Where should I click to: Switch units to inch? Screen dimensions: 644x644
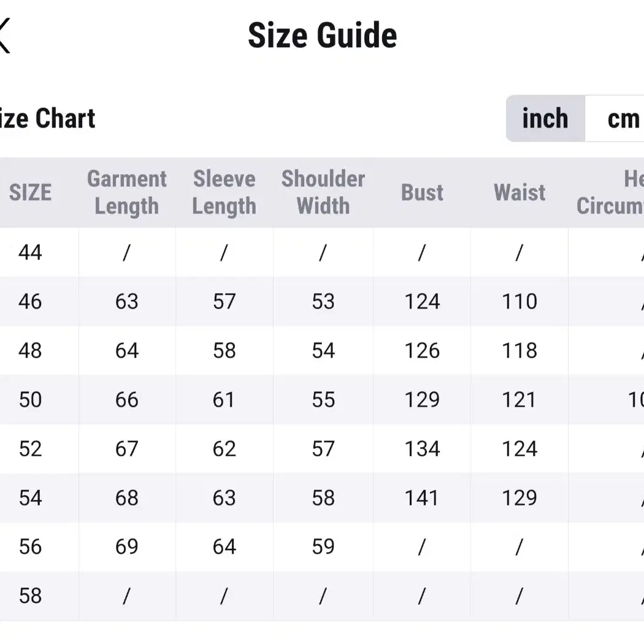point(545,119)
